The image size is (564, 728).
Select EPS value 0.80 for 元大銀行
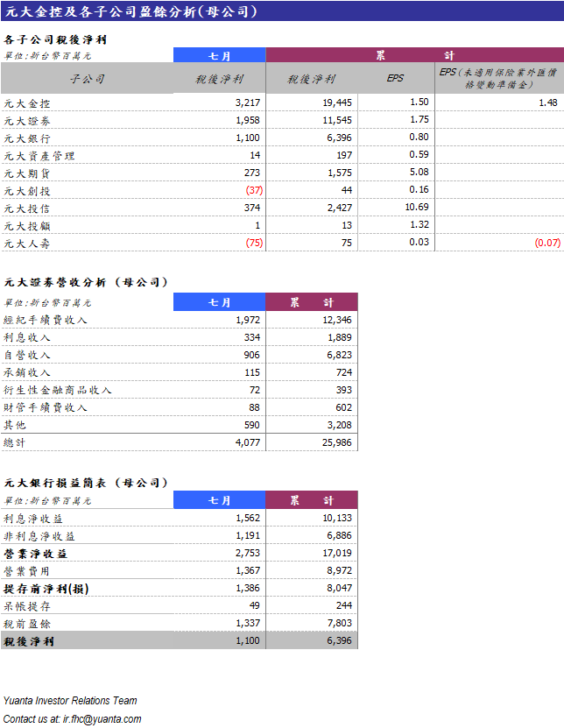pyautogui.click(x=419, y=137)
